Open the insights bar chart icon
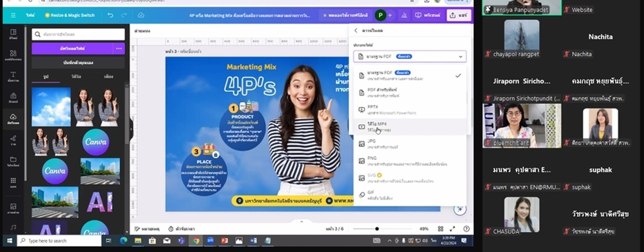The height and width of the screenshot is (252, 644). [404, 15]
